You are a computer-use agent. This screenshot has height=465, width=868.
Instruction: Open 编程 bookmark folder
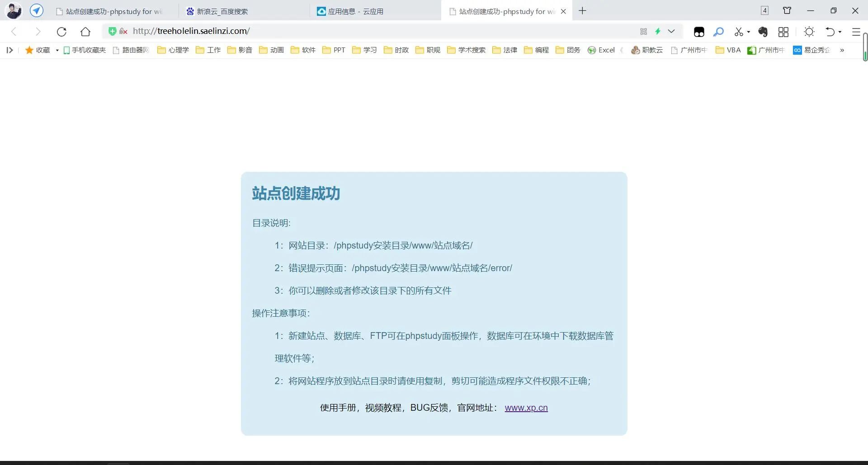coord(537,50)
